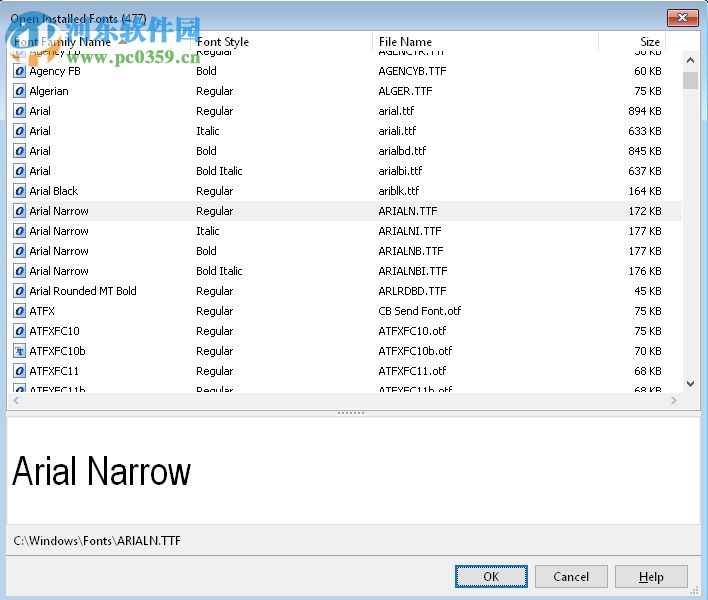Click the file name CB Send Font.otf
The image size is (708, 600).
tap(419, 311)
